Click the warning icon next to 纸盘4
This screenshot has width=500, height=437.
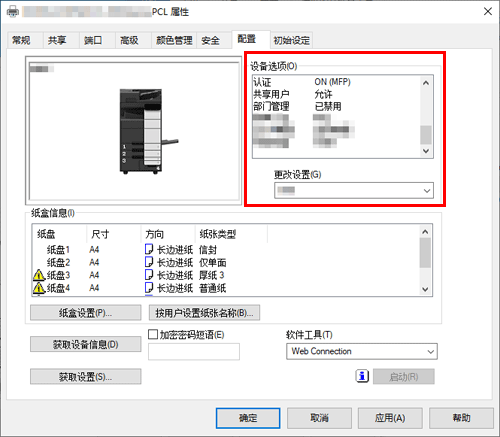coord(39,288)
